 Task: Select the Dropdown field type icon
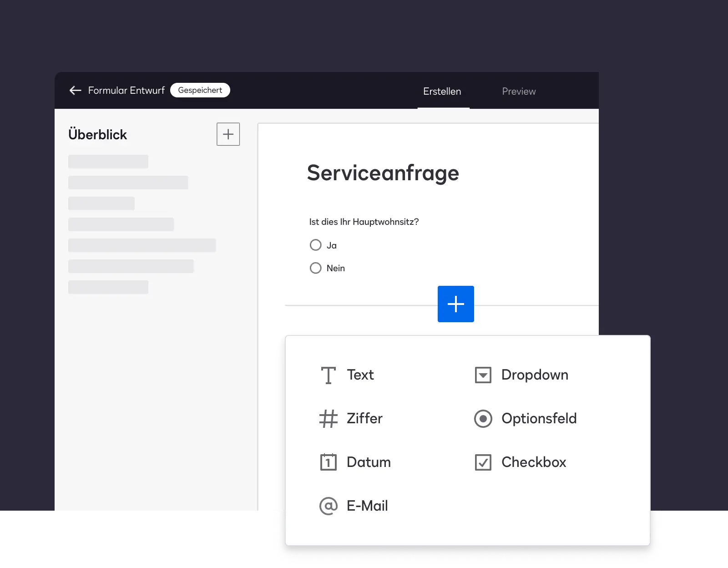(483, 375)
